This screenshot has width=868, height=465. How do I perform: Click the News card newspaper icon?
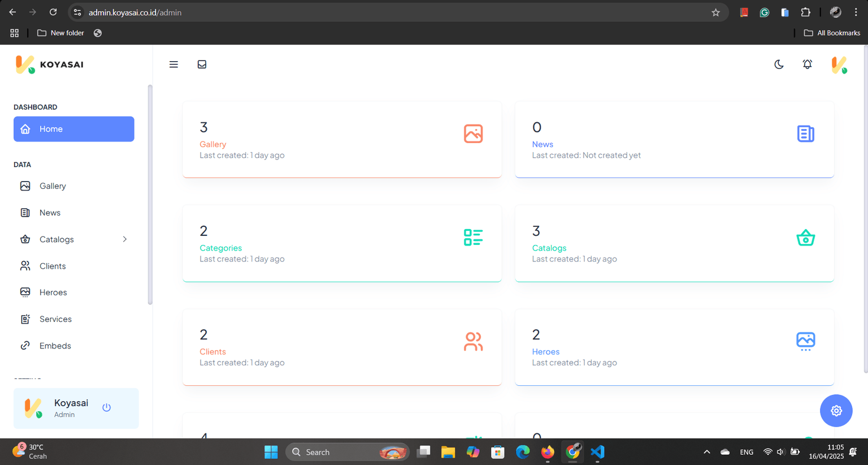tap(805, 134)
